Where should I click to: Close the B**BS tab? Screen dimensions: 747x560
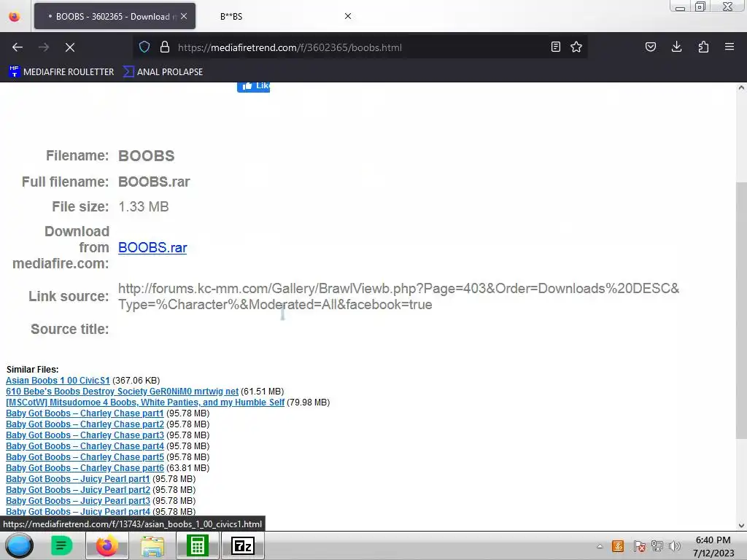[348, 16]
